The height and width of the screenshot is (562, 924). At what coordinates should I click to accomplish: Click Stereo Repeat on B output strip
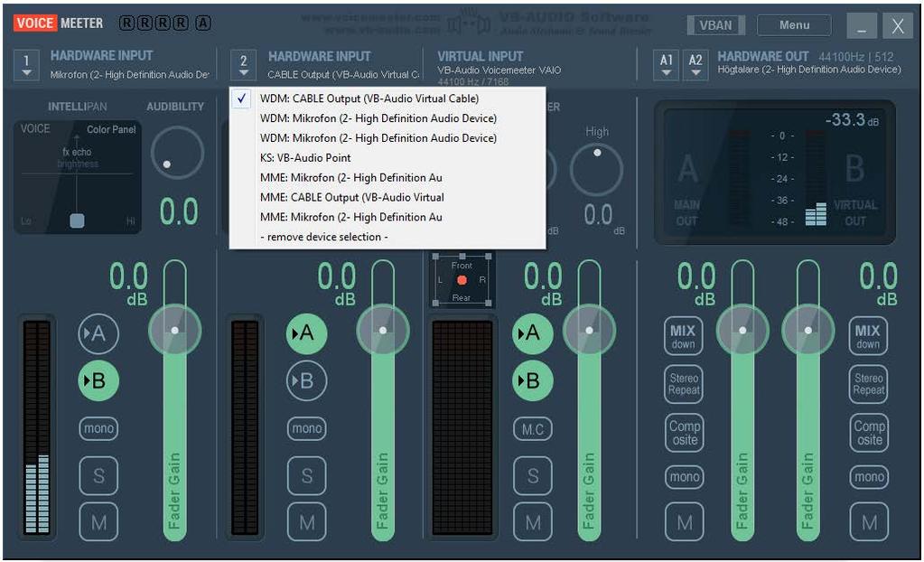click(868, 385)
